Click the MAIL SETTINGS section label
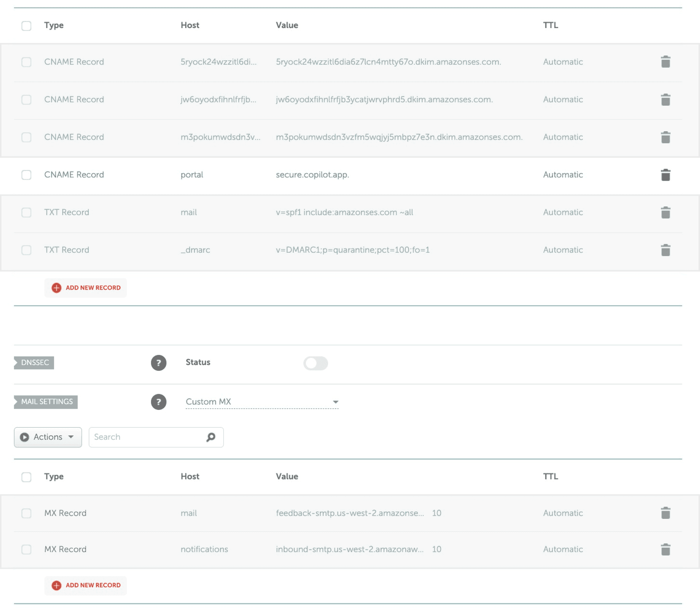 point(47,402)
